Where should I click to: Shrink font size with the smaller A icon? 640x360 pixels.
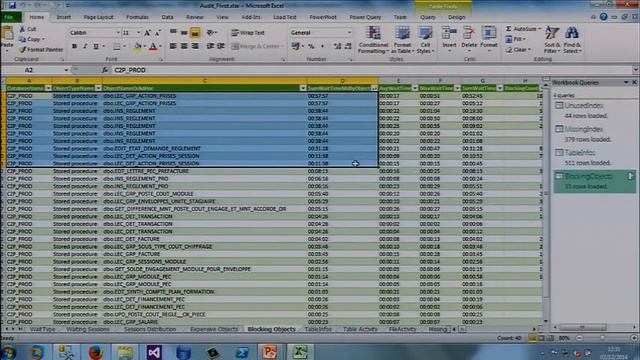158,33
